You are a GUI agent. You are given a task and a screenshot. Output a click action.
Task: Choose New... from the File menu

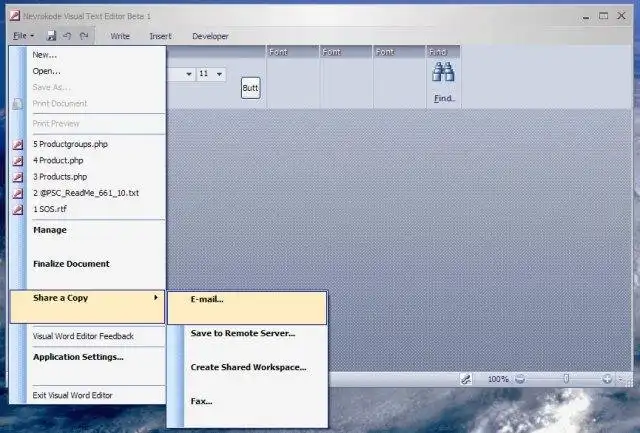pyautogui.click(x=96, y=55)
